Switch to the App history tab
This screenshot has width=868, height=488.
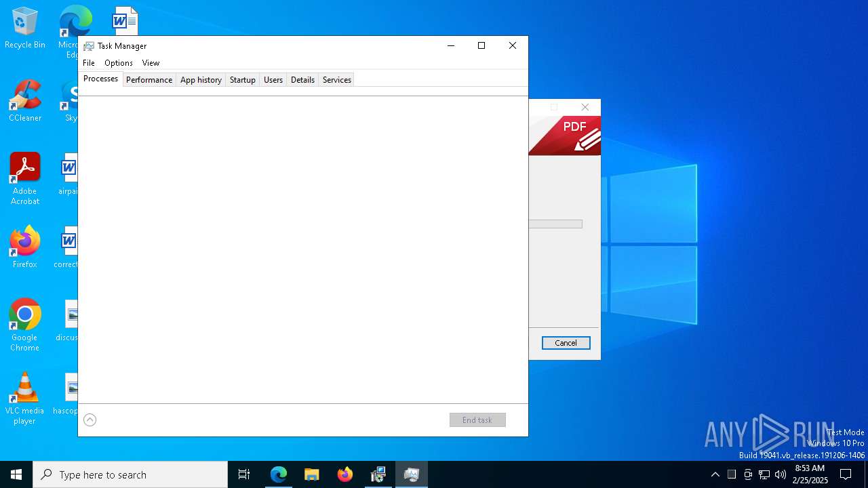(201, 79)
